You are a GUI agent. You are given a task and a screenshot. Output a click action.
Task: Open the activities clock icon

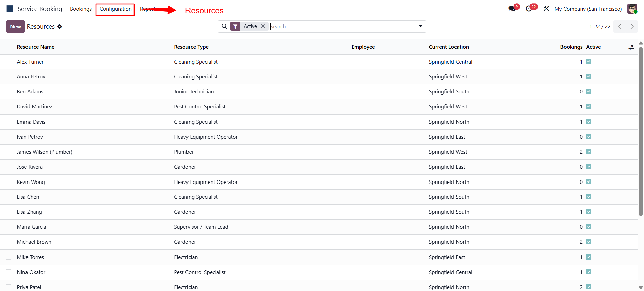[529, 9]
